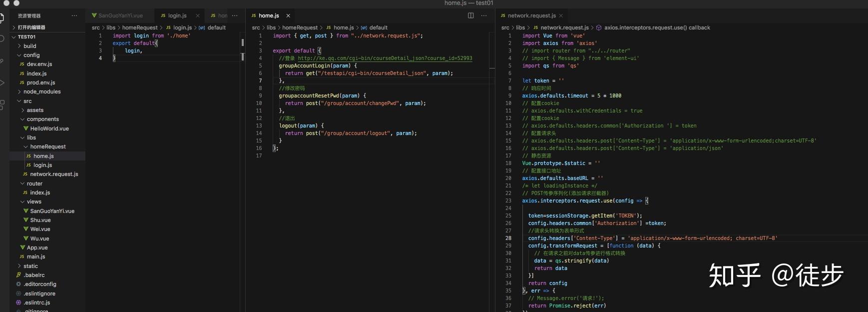
Task: Click ESLint icon of .eslintignore file
Action: [x=18, y=293]
